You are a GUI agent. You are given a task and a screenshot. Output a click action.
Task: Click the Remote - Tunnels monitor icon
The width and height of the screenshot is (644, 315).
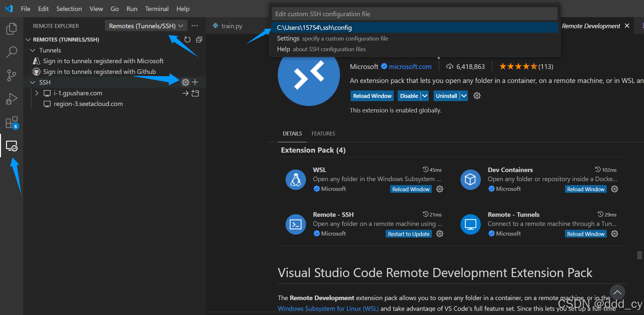[470, 224]
